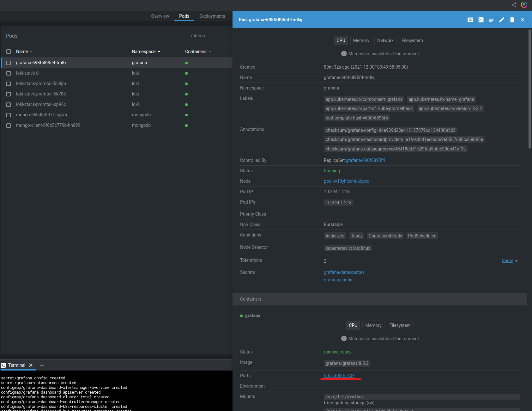Select the pod Network metrics tab
This screenshot has height=411, width=532.
385,40
